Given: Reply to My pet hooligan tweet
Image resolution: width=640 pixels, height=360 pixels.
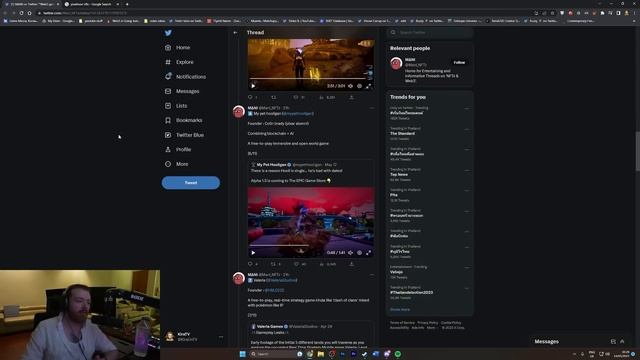Looking at the screenshot, I should (x=251, y=264).
